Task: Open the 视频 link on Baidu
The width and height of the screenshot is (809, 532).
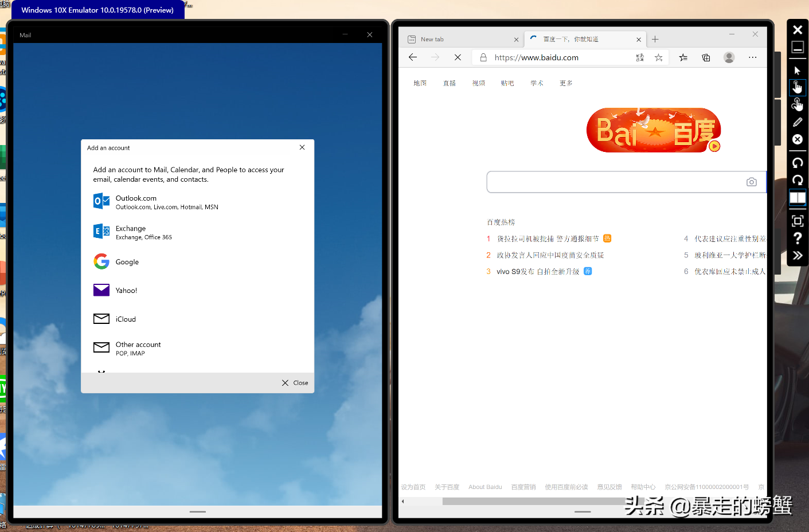Action: pyautogui.click(x=479, y=83)
